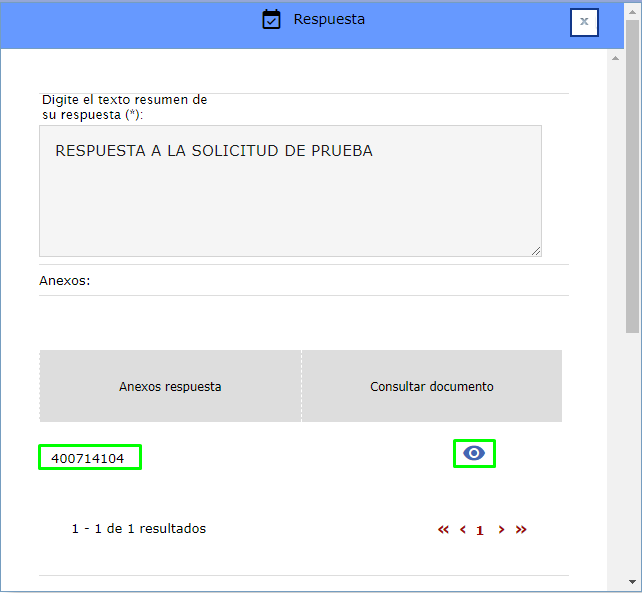Go to previous page of results
642x607 pixels.
463,530
